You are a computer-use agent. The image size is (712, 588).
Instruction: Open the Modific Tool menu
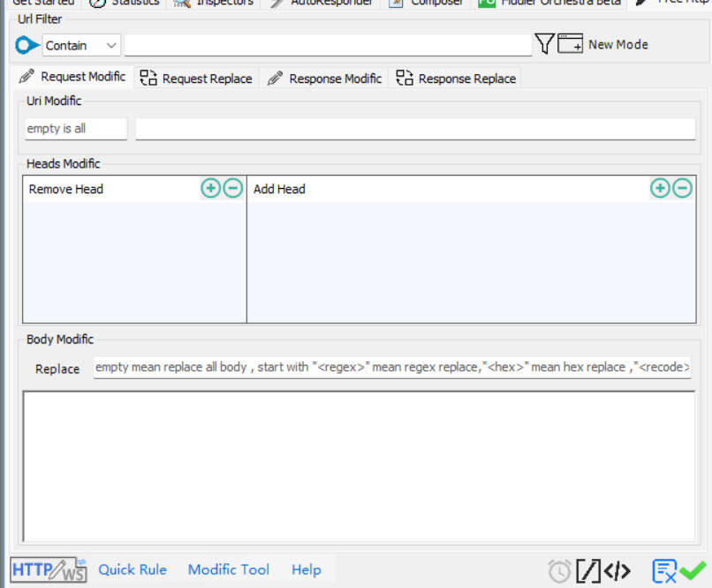point(229,570)
